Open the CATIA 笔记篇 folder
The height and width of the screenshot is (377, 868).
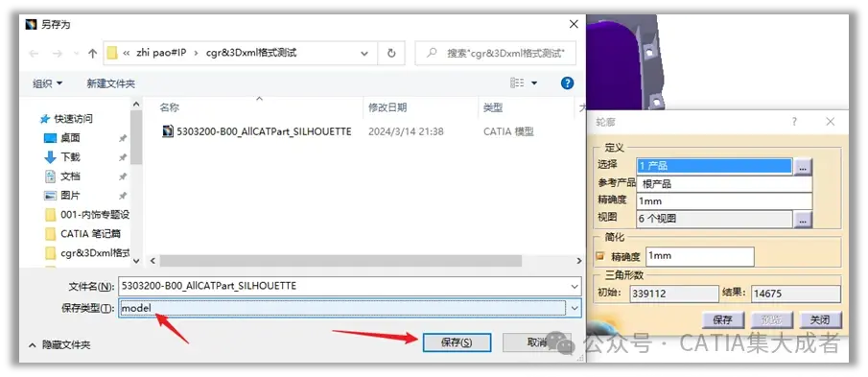tap(90, 234)
